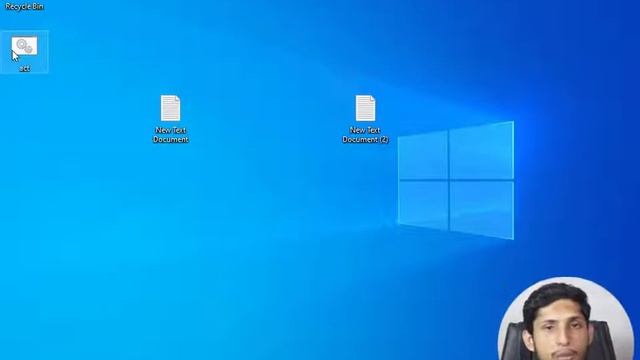
Task: Click the 'act' file name label
Action: pyautogui.click(x=25, y=69)
